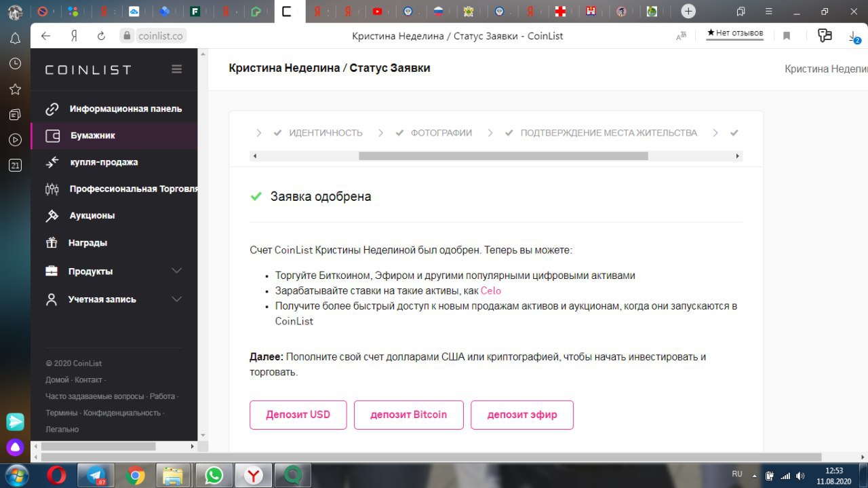868x488 pixels.
Task: Click the RU language indicator
Action: [x=737, y=473]
